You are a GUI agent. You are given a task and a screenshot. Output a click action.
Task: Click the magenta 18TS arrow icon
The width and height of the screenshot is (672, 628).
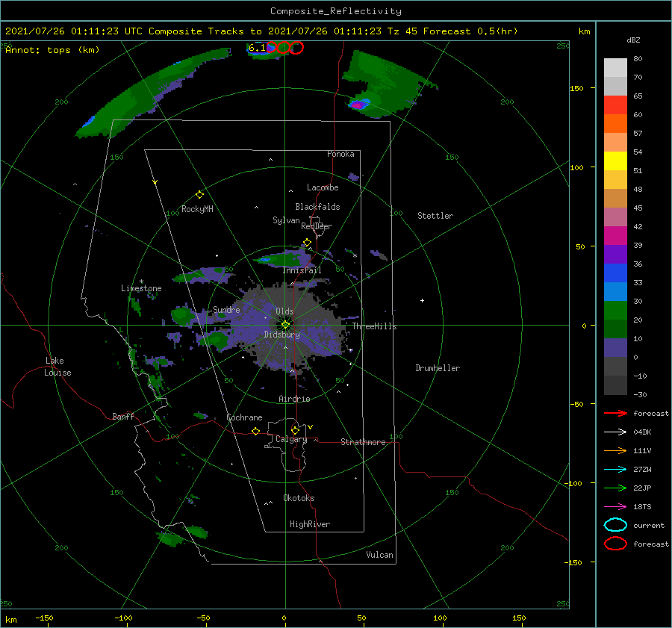[x=615, y=507]
